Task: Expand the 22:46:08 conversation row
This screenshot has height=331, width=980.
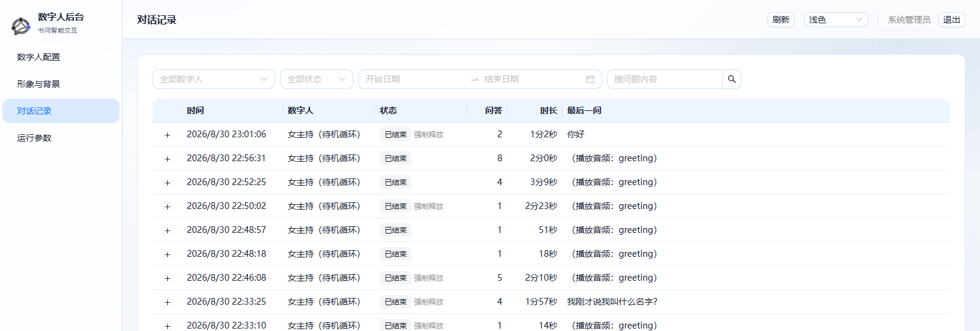Action: pyautogui.click(x=167, y=278)
